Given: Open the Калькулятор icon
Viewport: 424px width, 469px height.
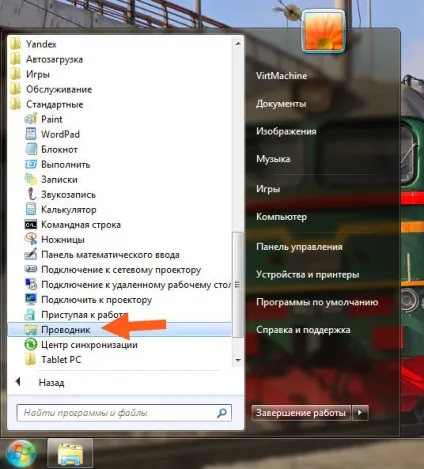Looking at the screenshot, I should click(x=31, y=209).
